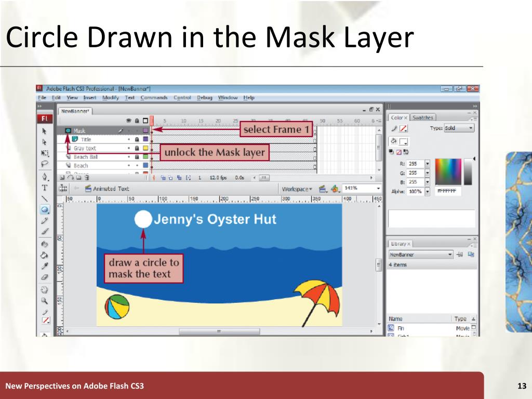Open the Commands menu
The height and width of the screenshot is (399, 532).
tap(154, 98)
